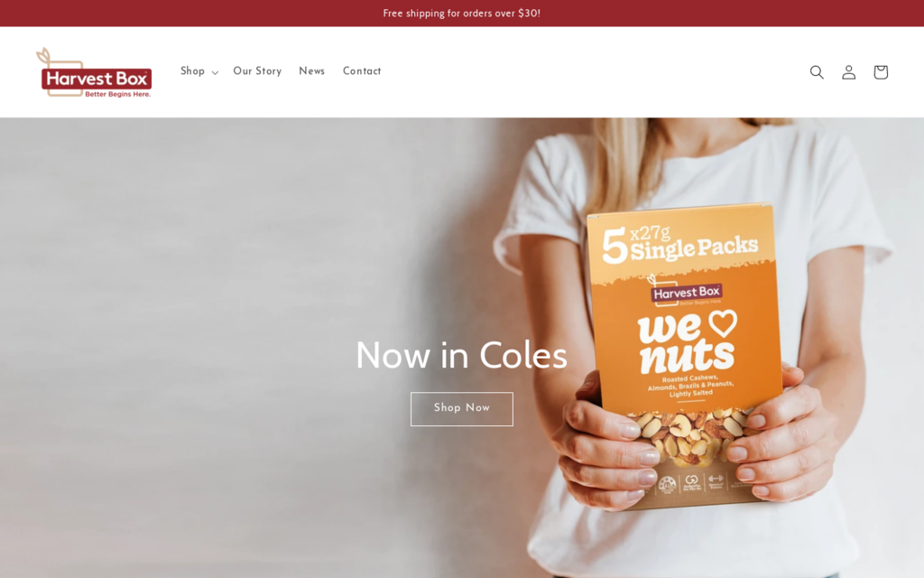Click the Now in Coles heading
The image size is (924, 578).
[x=461, y=356]
